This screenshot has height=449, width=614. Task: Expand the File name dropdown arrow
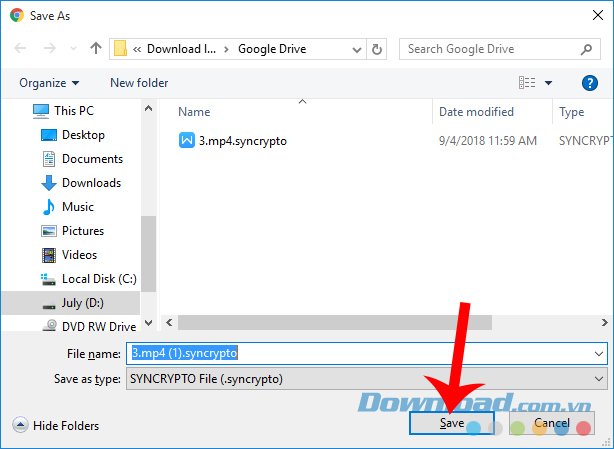599,354
